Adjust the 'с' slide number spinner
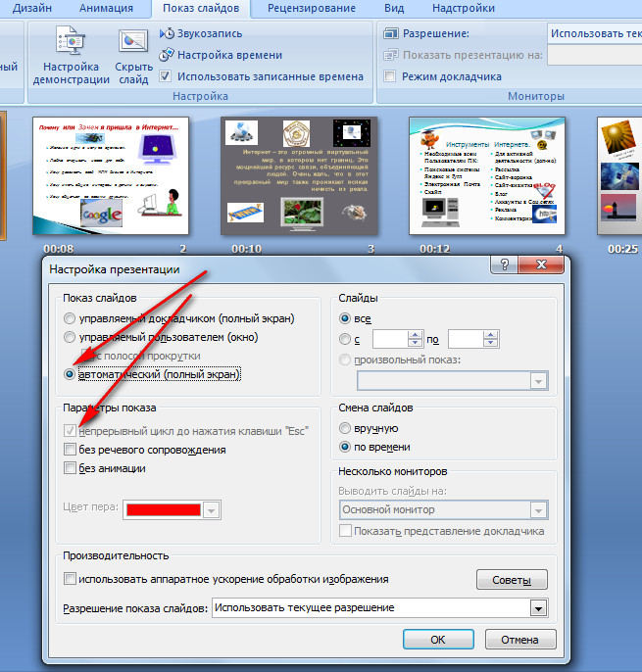 point(415,339)
